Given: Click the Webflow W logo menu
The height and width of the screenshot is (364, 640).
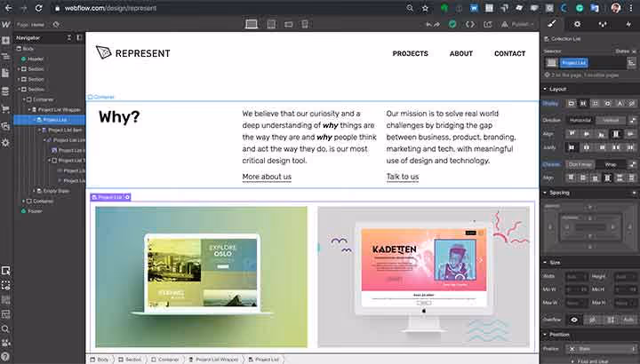Looking at the screenshot, I should coord(5,25).
